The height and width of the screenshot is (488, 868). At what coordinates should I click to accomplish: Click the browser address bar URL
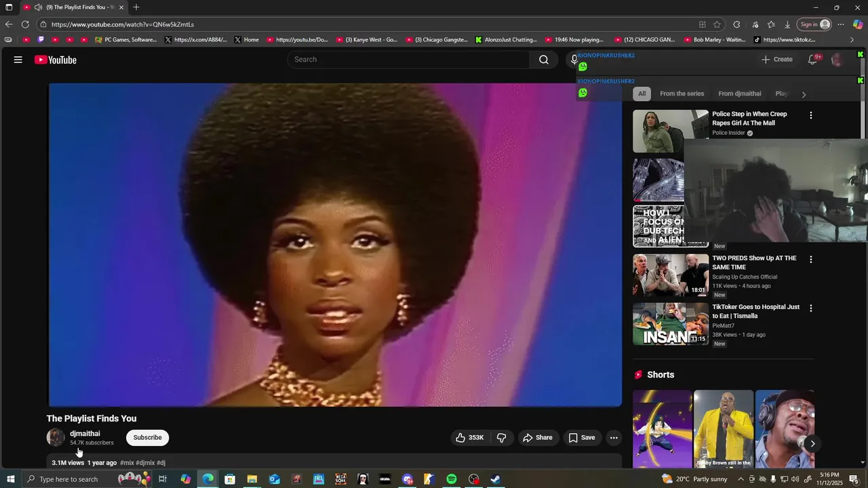pos(123,24)
